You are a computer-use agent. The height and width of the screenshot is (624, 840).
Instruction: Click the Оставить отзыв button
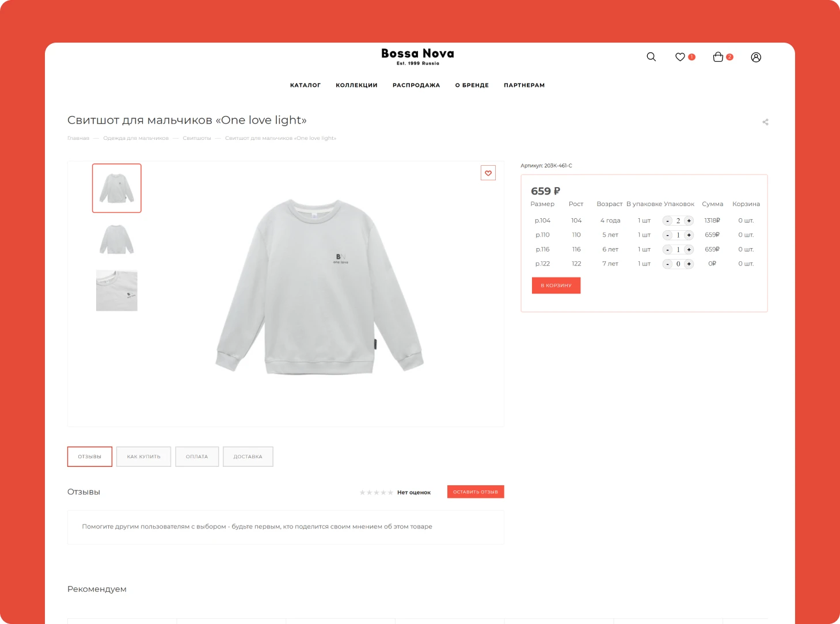point(476,492)
